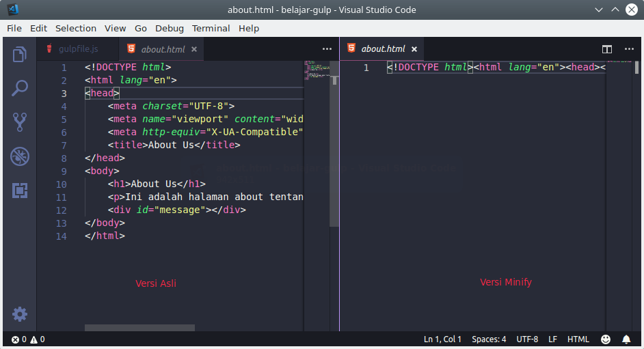This screenshot has height=349, width=644.
Task: Click the Ln 1, Col 1 cursor position
Action: pyautogui.click(x=442, y=339)
